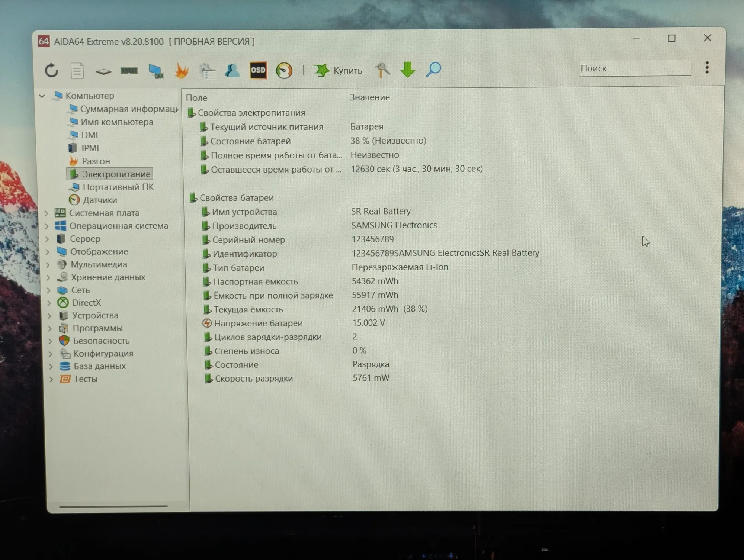Expand the Мультимедиа tree node
Viewport: 744px width, 560px height.
[x=48, y=265]
